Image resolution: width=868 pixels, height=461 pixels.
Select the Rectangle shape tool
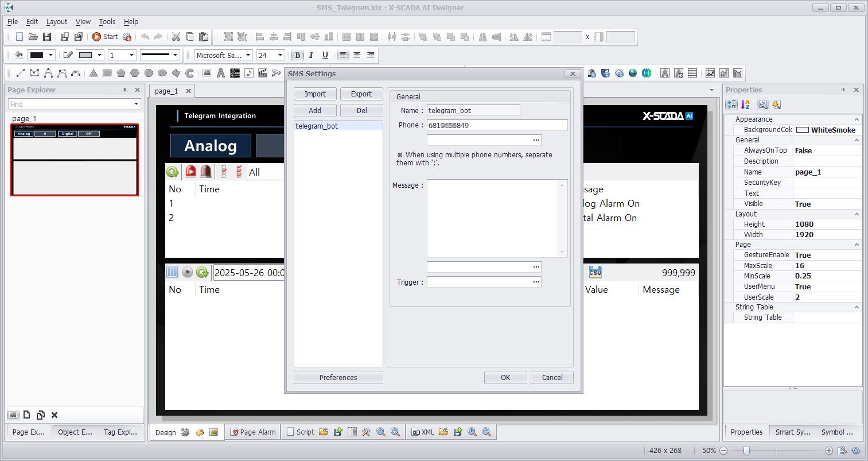point(107,73)
